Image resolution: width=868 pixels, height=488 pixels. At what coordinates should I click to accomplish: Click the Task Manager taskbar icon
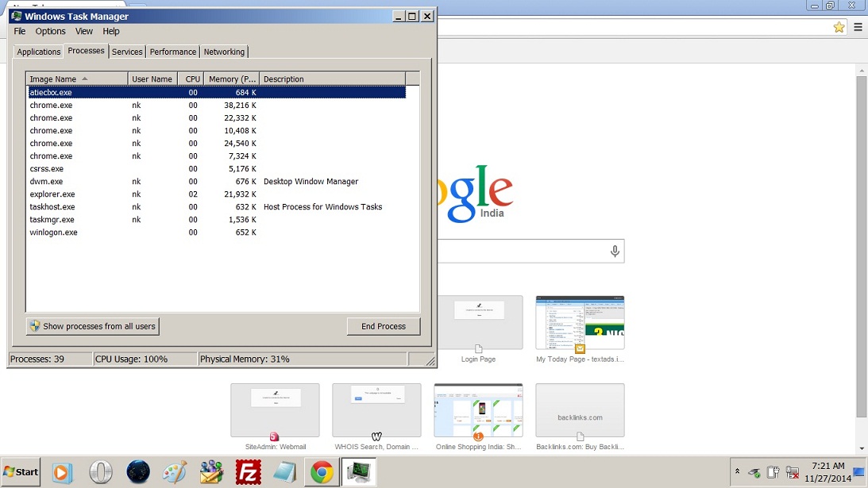pyautogui.click(x=358, y=472)
